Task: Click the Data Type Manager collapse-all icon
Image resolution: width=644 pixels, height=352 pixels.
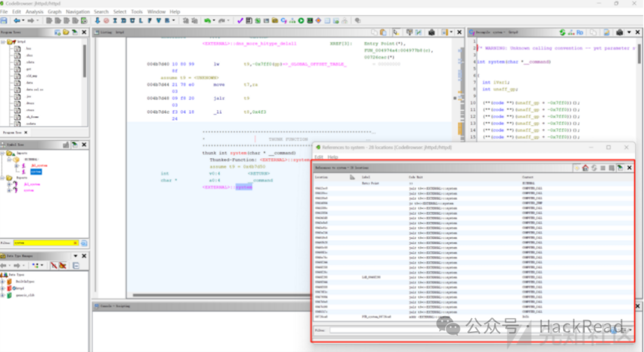Action: point(76,265)
